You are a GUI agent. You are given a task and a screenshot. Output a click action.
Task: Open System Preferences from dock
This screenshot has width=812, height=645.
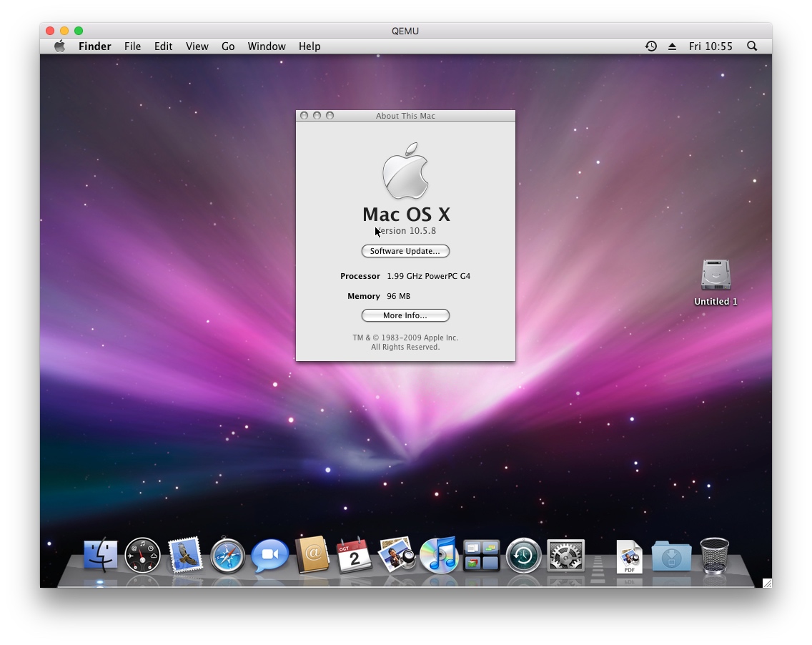click(x=565, y=556)
